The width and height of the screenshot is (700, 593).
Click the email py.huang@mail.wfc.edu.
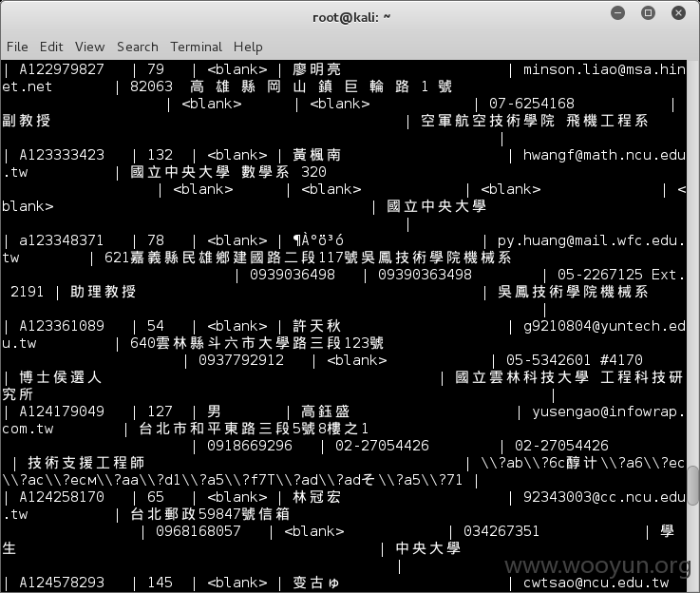tap(592, 240)
